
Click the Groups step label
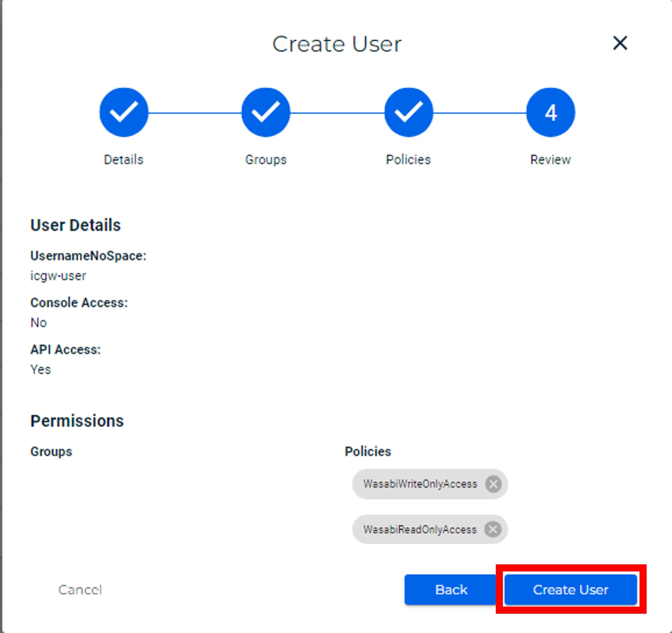[266, 160]
